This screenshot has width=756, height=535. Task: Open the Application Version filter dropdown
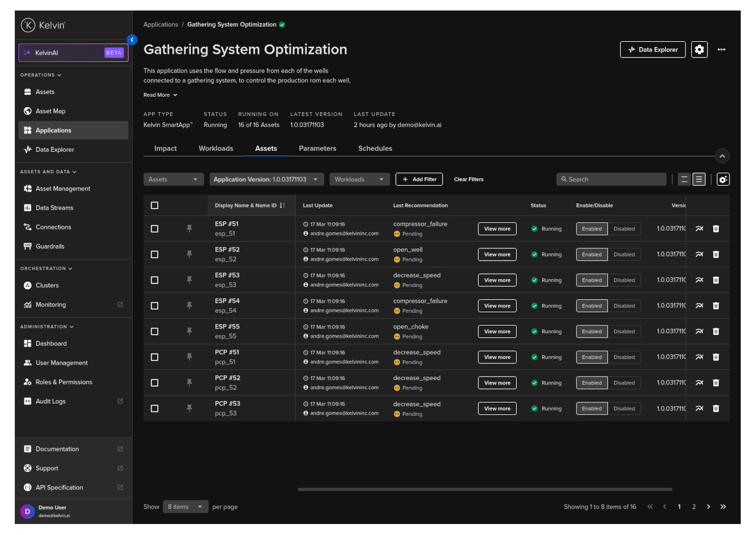pos(266,180)
